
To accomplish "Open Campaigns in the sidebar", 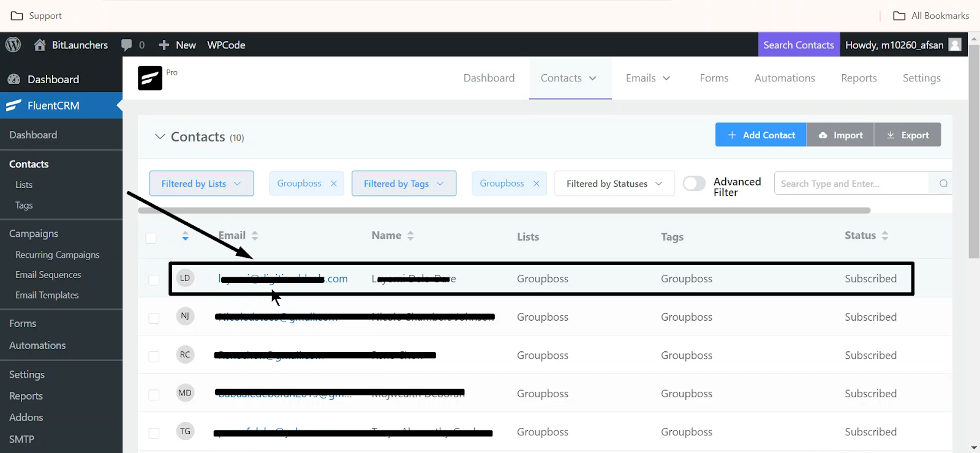I will (34, 233).
